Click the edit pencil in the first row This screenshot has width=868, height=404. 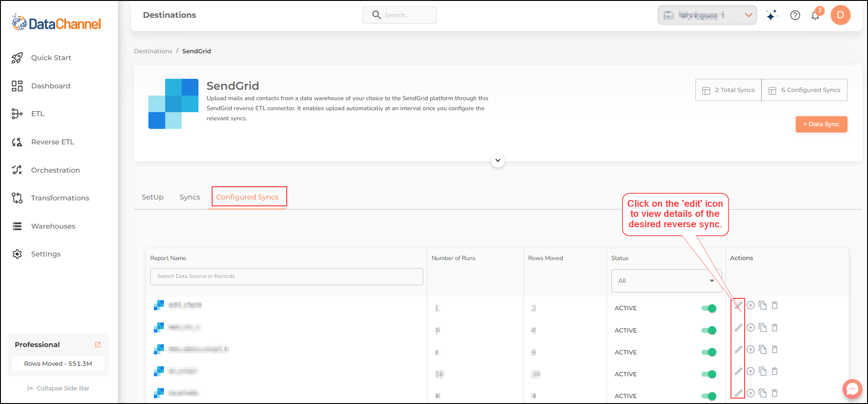point(738,306)
